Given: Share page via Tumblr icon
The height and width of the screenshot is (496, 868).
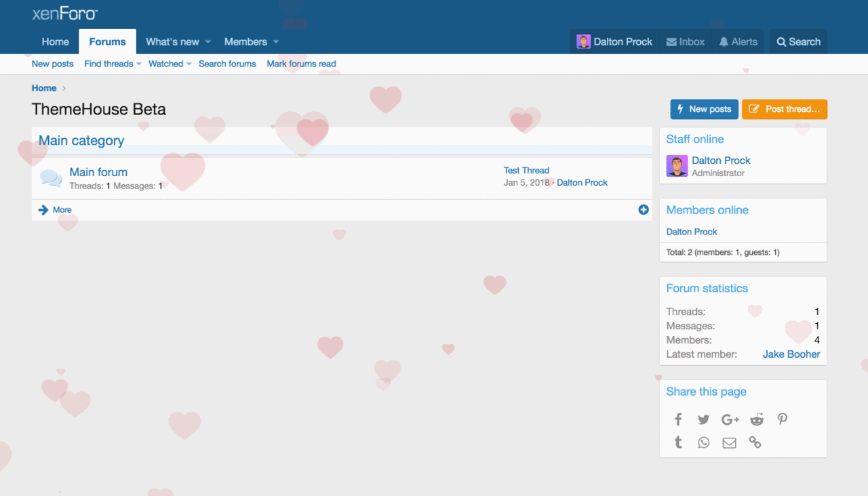Looking at the screenshot, I should pyautogui.click(x=677, y=442).
